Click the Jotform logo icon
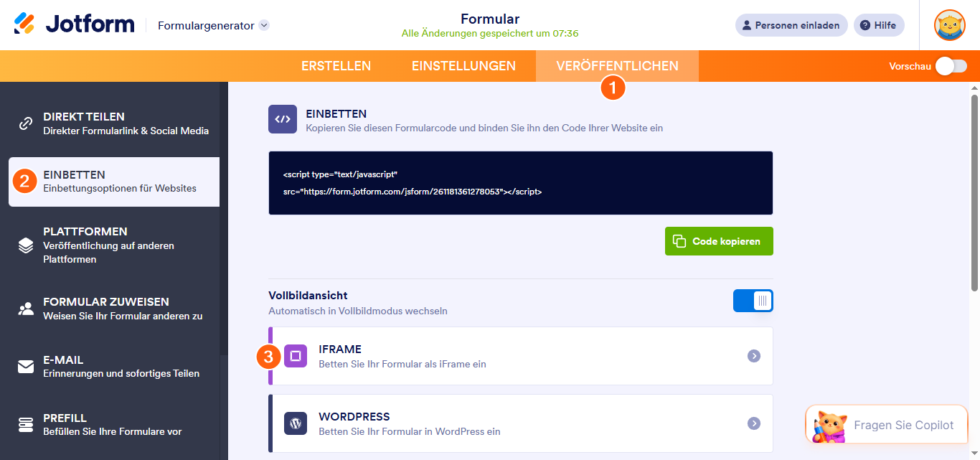Screen dimensions: 980x460 pos(24,24)
